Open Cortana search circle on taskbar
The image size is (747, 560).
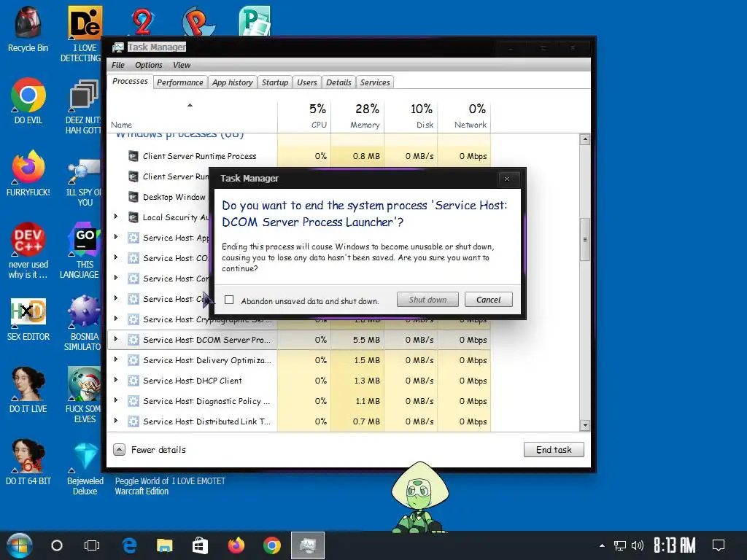(57, 545)
